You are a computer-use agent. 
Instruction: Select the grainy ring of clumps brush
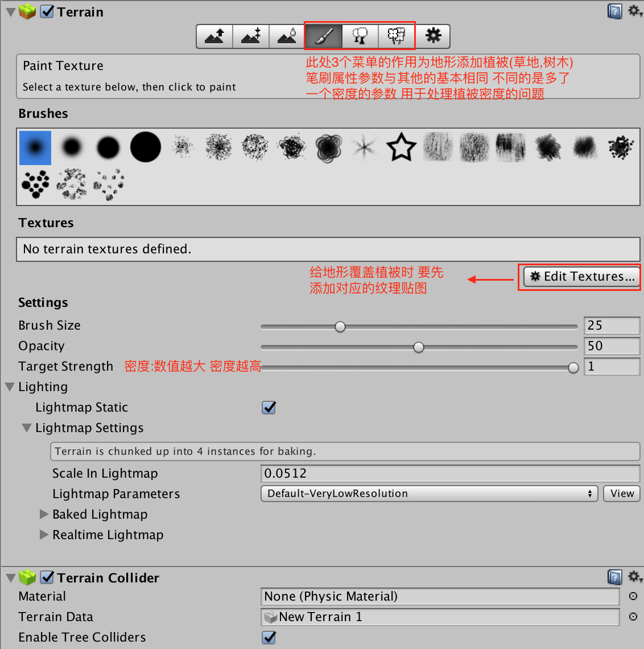(x=72, y=184)
